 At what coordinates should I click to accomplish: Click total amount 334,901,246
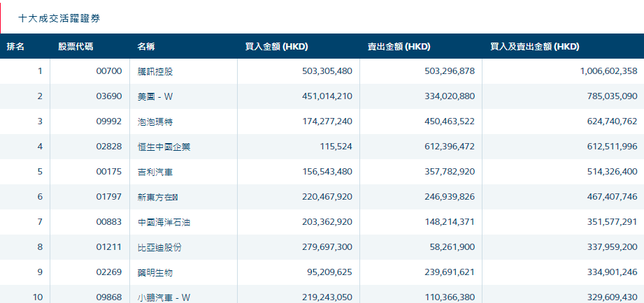[612, 272]
